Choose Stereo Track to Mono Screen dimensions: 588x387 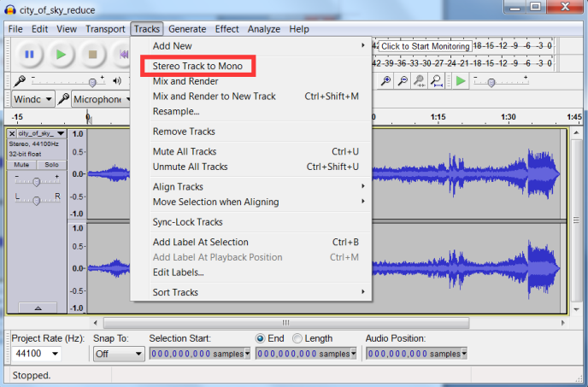[x=197, y=66]
